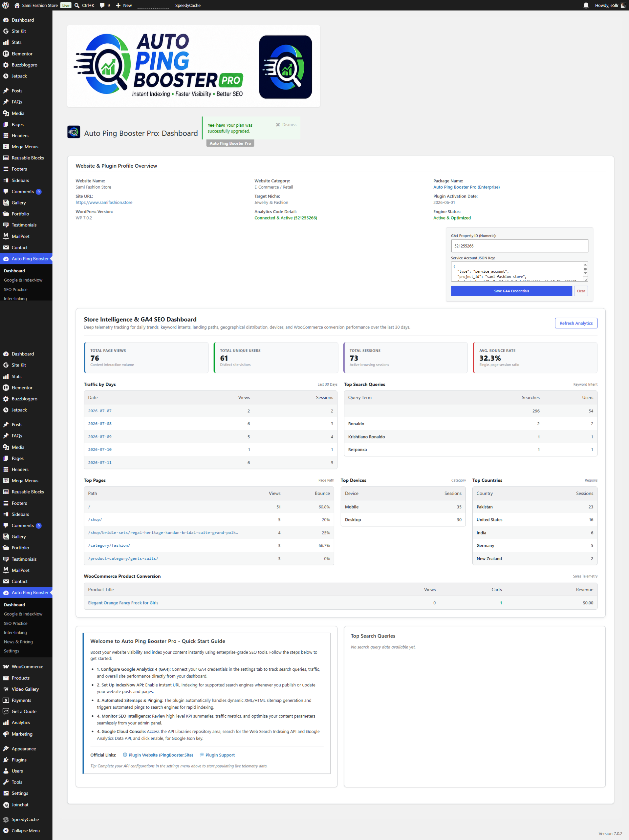This screenshot has height=840, width=629.
Task: Open the 2026-07-07 date link
Action: [100, 411]
